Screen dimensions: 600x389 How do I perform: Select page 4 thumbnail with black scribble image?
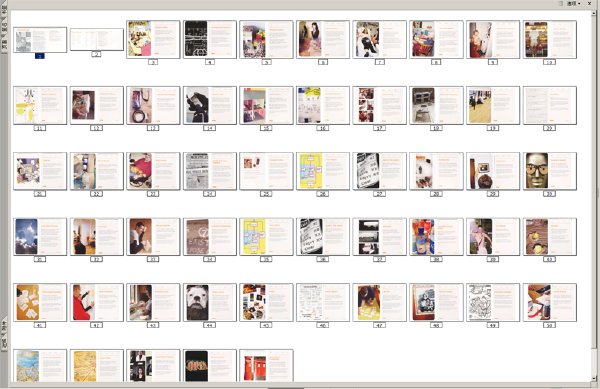pos(210,39)
